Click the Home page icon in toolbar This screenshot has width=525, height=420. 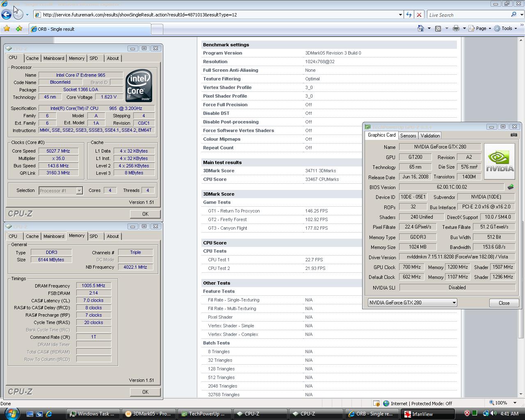[x=421, y=28]
